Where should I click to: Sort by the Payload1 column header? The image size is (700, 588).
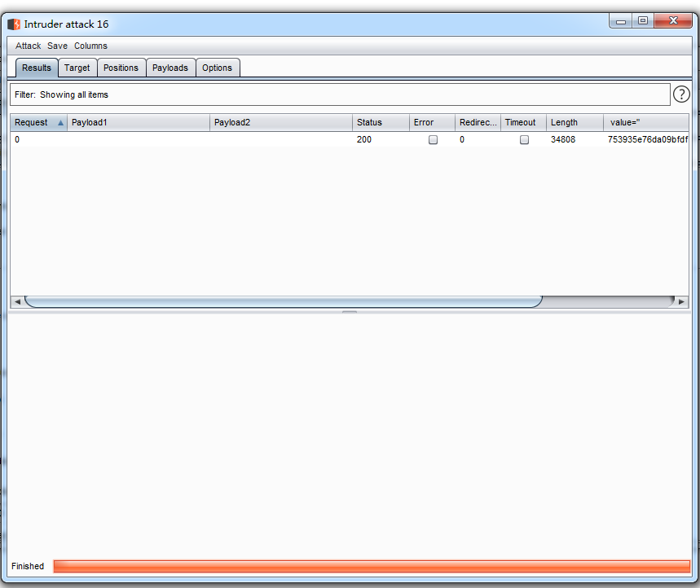click(x=139, y=123)
